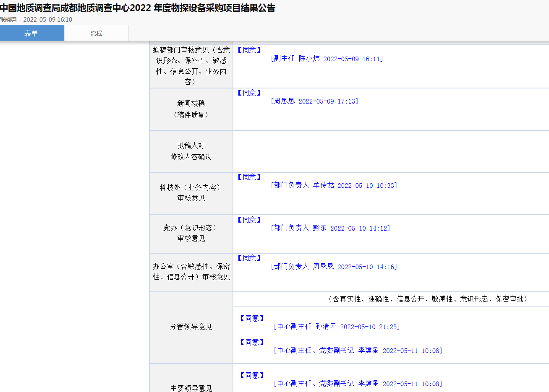Click 【同意】 above 孙清元's signature
Viewport: 549px width, 392px height.
[x=252, y=318]
